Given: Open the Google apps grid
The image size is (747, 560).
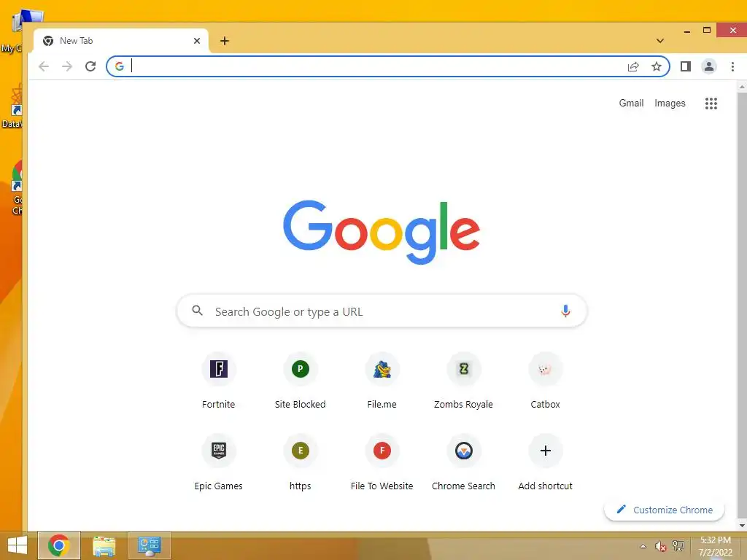Looking at the screenshot, I should pyautogui.click(x=711, y=104).
